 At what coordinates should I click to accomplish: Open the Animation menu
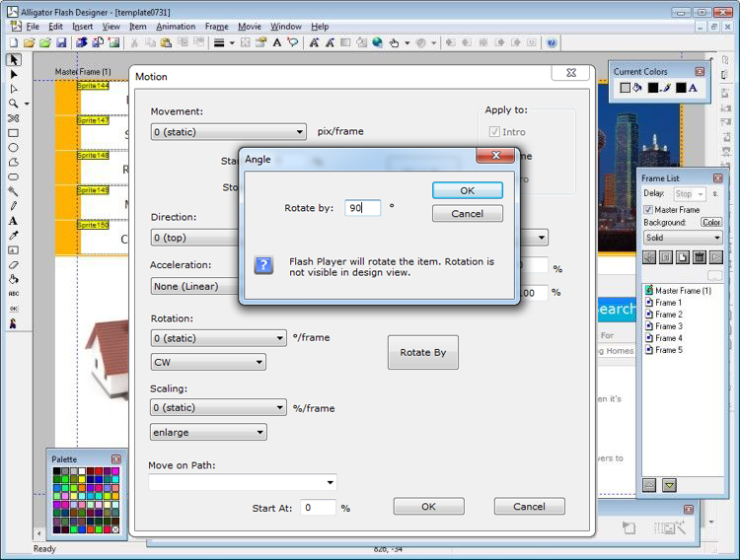point(176,27)
